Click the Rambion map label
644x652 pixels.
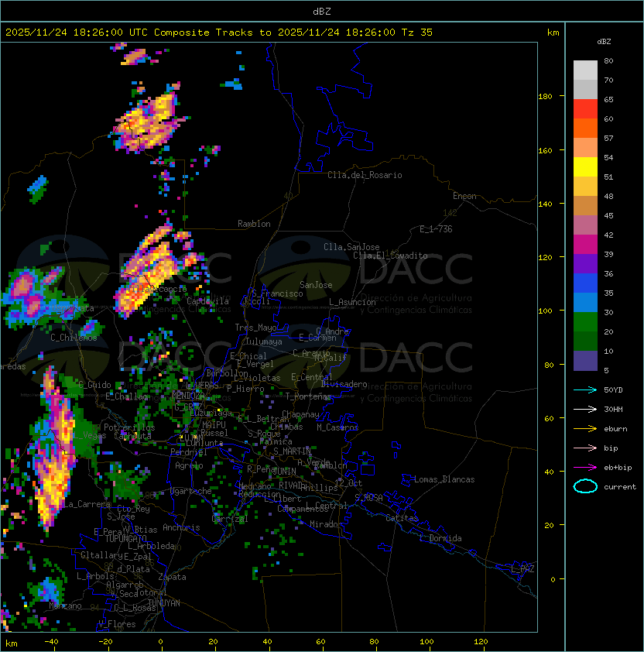pos(254,224)
